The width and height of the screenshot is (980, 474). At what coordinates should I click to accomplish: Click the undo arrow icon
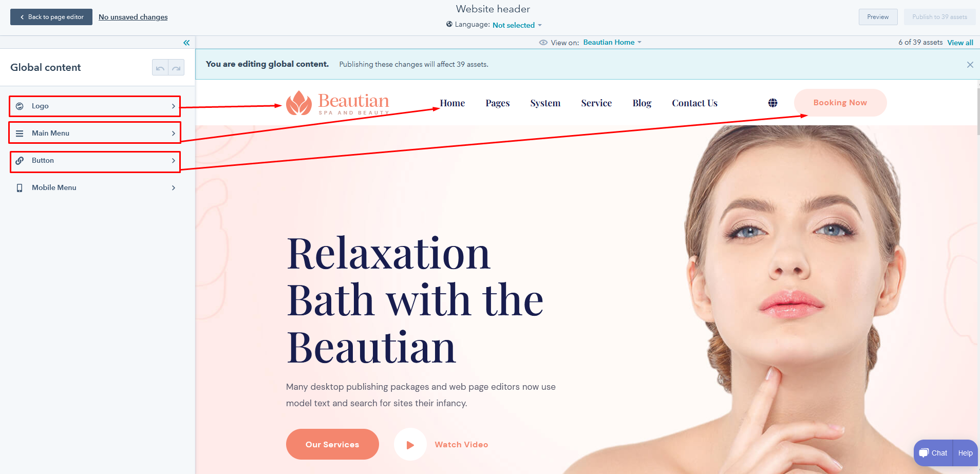click(x=160, y=67)
